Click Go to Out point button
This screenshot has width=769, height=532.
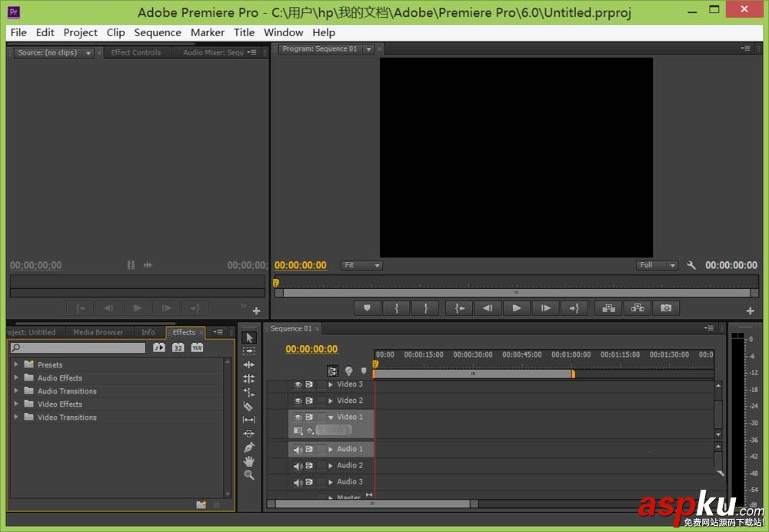[574, 308]
